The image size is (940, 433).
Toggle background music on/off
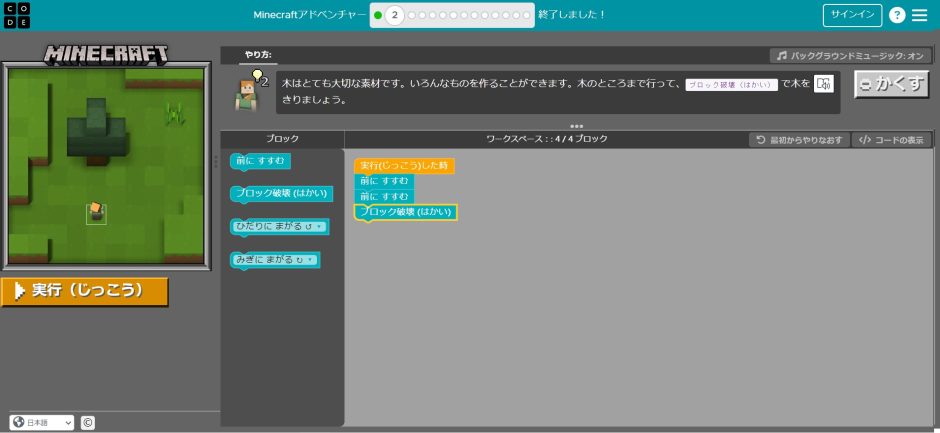[851, 55]
